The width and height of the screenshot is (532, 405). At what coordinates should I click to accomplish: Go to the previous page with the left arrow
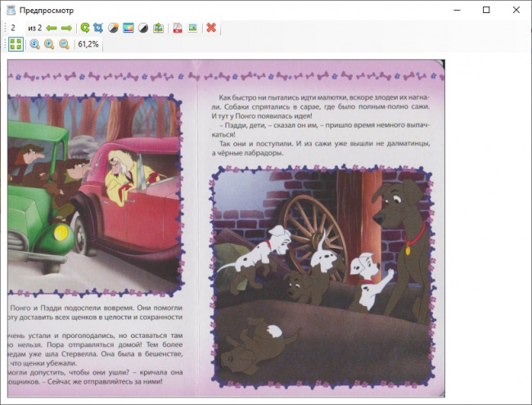[52, 28]
